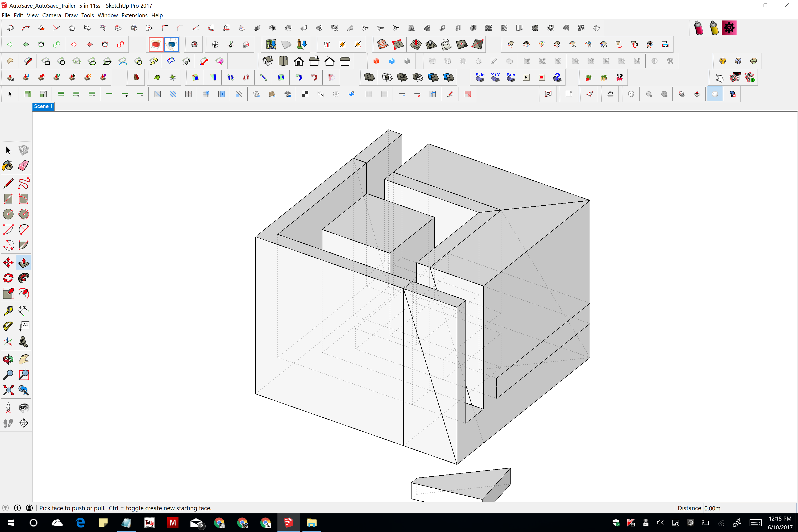
Task: Click the Soap Skin 'Skin' button
Action: (x=480, y=77)
